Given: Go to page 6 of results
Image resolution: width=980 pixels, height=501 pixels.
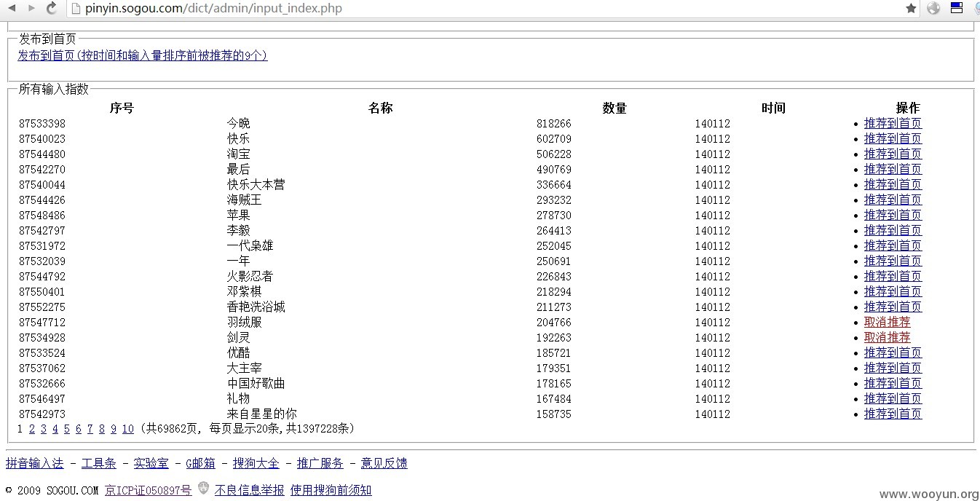Looking at the screenshot, I should pyautogui.click(x=79, y=429).
